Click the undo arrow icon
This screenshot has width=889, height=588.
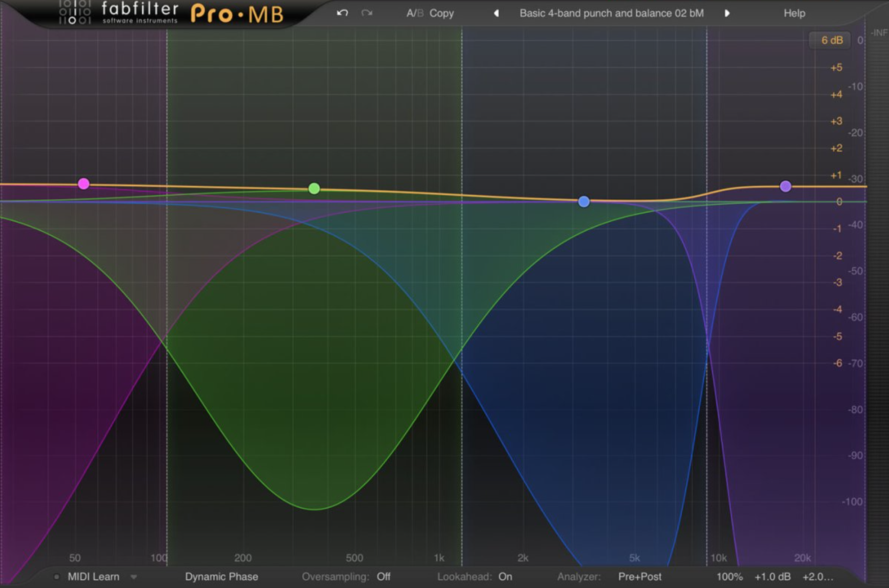click(x=342, y=13)
